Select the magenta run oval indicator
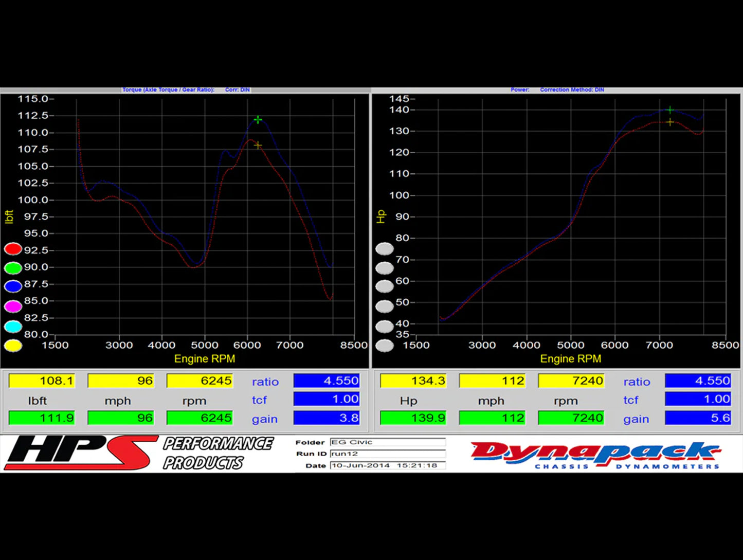This screenshot has width=743, height=560. 13,306
